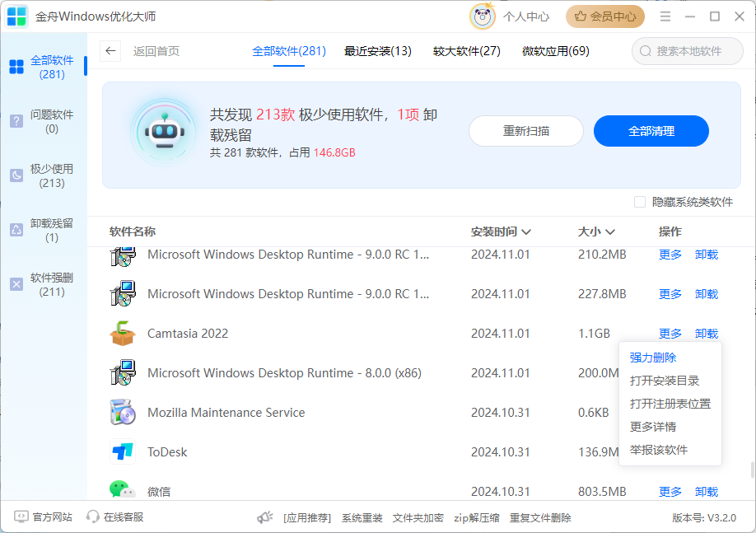The image size is (756, 533).
Task: Switch to 最近安装(13) tab
Action: coord(377,51)
